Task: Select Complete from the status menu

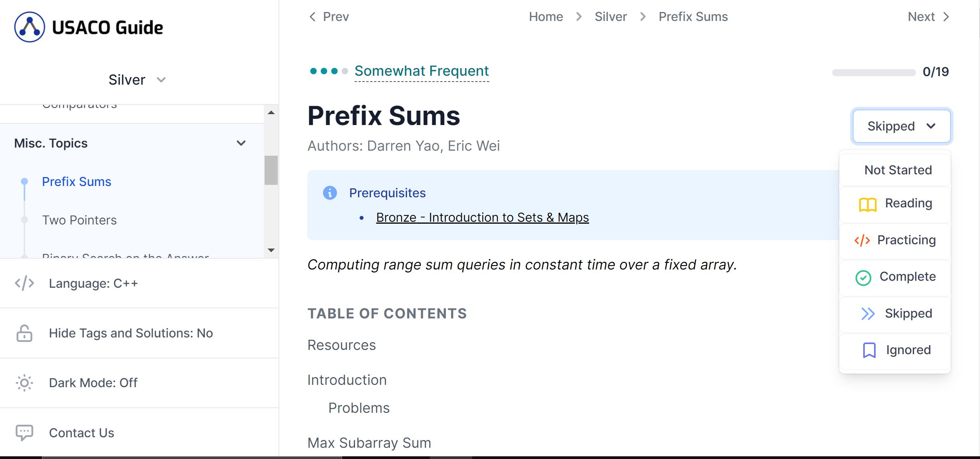Action: point(895,277)
